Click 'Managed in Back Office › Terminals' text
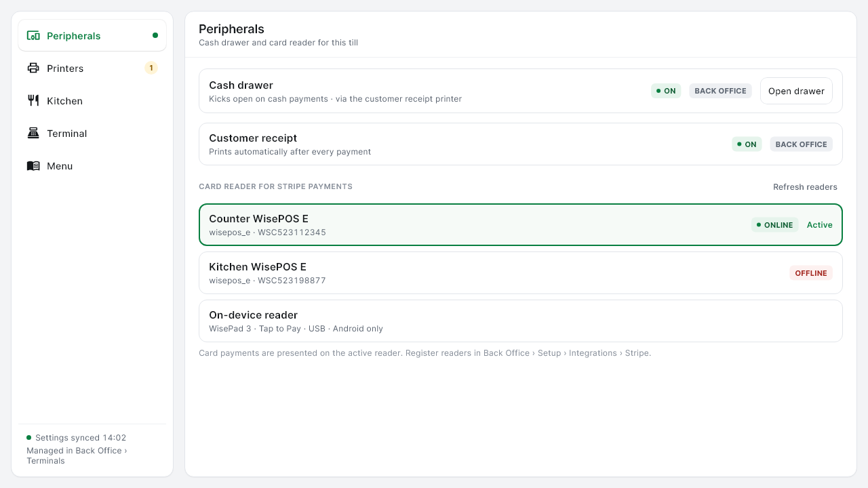This screenshot has width=868, height=488. click(77, 455)
